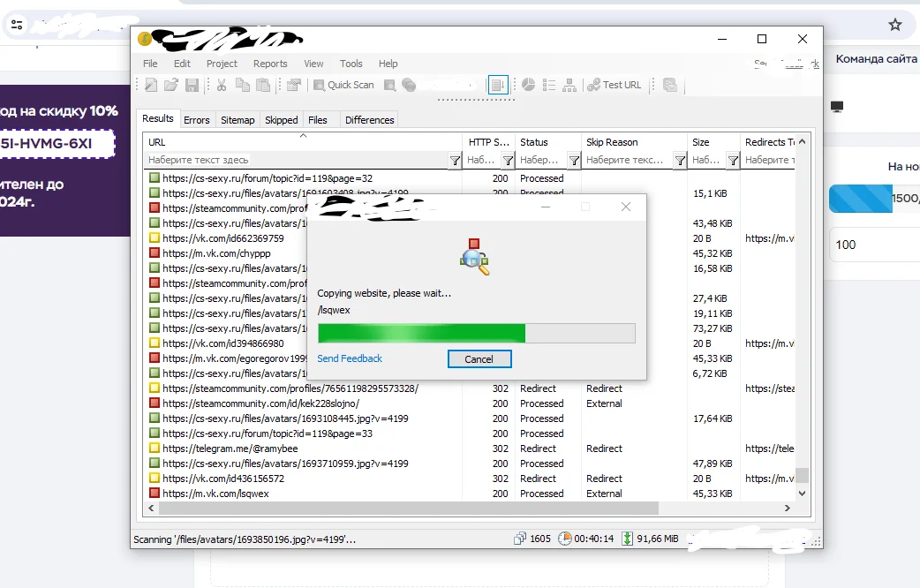Open the Status column filter dropdown
Image resolution: width=920 pixels, height=588 pixels.
click(x=574, y=161)
